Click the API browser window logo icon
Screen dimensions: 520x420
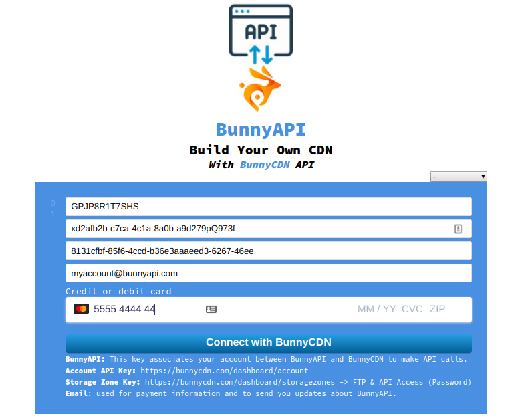point(261,34)
